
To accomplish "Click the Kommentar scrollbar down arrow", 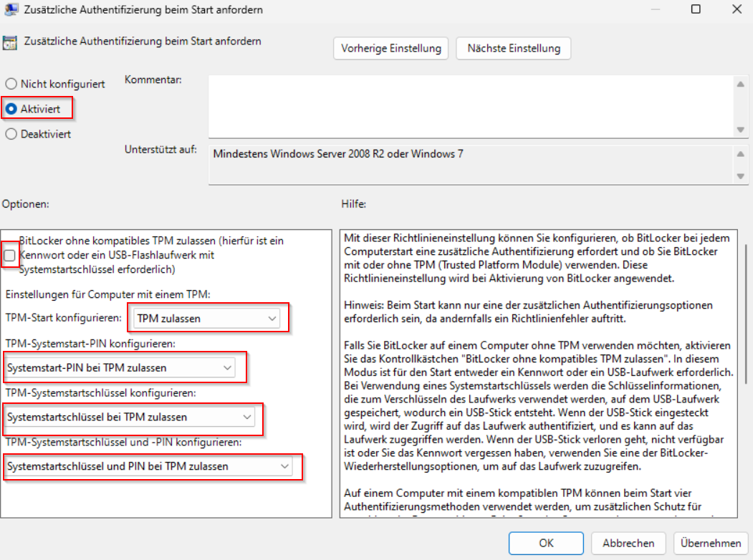I will [x=741, y=130].
